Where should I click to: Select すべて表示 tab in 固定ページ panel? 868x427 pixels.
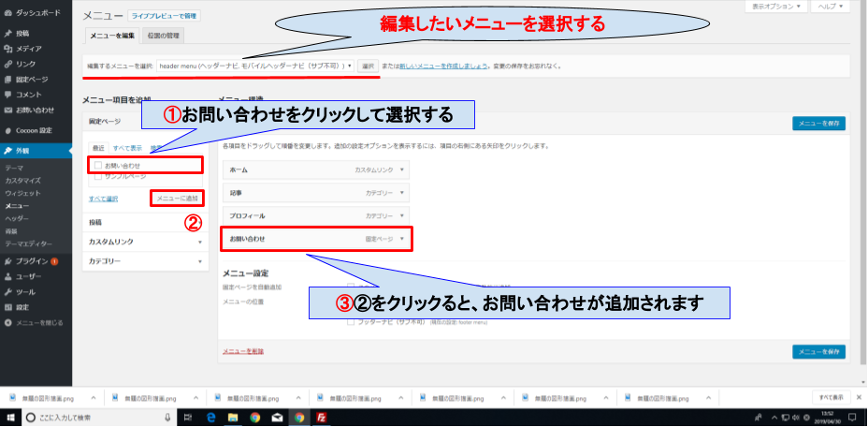(x=127, y=148)
